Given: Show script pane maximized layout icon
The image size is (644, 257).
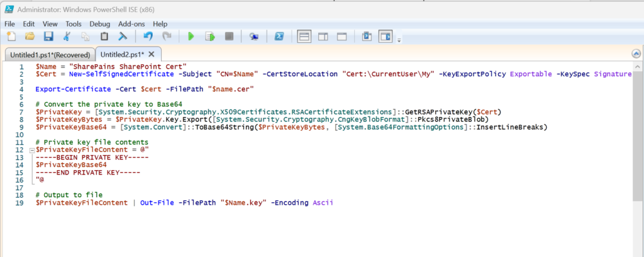Looking at the screenshot, I should tap(341, 37).
